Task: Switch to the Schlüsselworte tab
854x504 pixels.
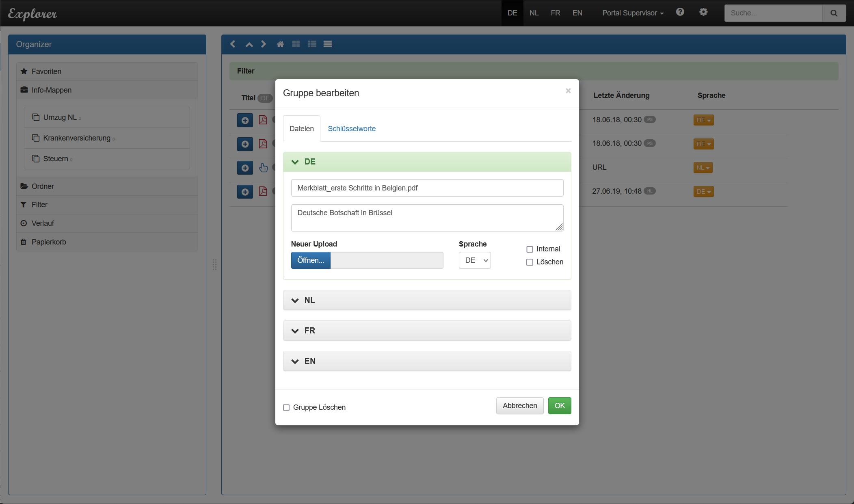Action: (x=351, y=129)
